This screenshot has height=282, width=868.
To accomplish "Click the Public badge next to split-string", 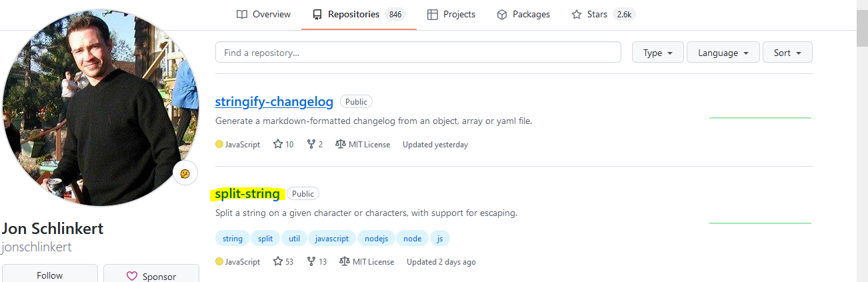I will [x=303, y=194].
